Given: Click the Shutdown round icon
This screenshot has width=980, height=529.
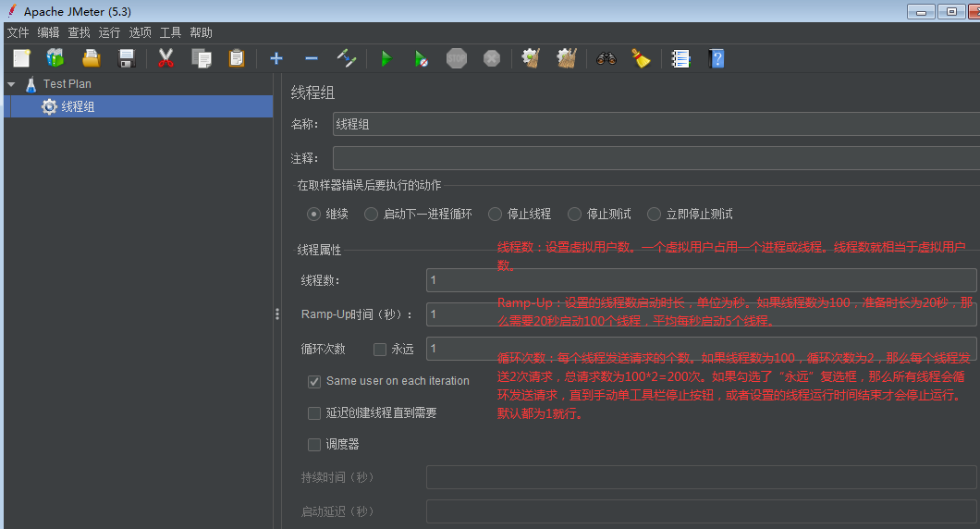Looking at the screenshot, I should 492,59.
